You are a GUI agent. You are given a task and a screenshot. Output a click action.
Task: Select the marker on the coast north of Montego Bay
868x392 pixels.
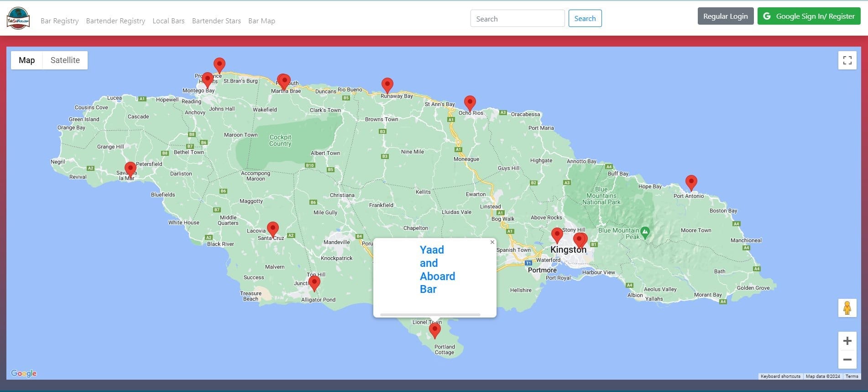click(x=220, y=65)
